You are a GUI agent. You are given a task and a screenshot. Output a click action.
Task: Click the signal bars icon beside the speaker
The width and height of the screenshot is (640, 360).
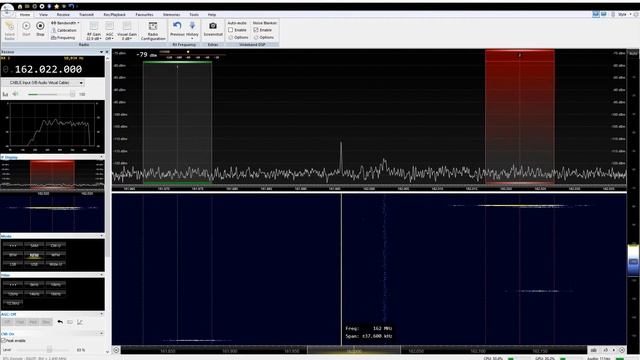point(5,94)
